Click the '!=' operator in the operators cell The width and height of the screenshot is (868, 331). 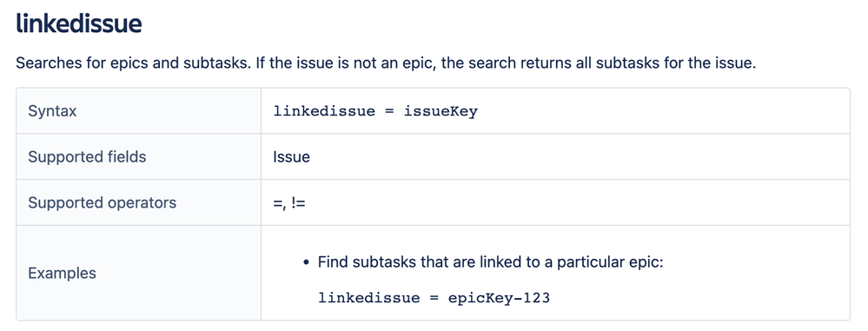297,203
